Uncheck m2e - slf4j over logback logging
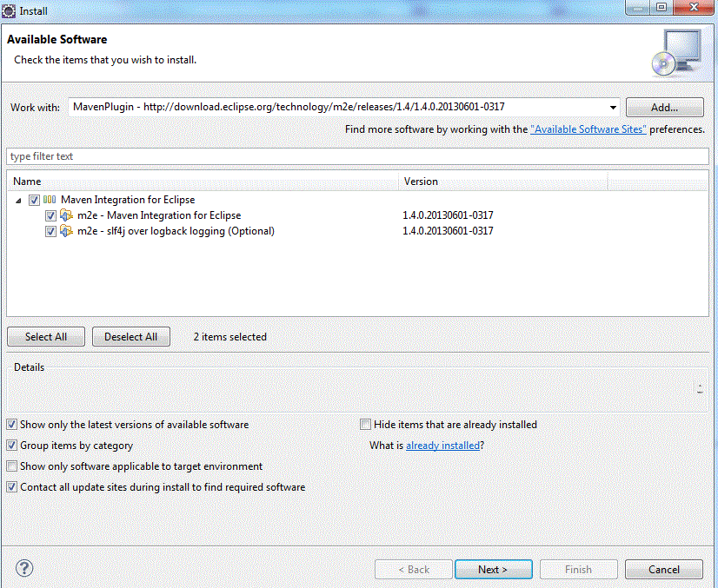Viewport: 718px width, 588px height. (50, 231)
